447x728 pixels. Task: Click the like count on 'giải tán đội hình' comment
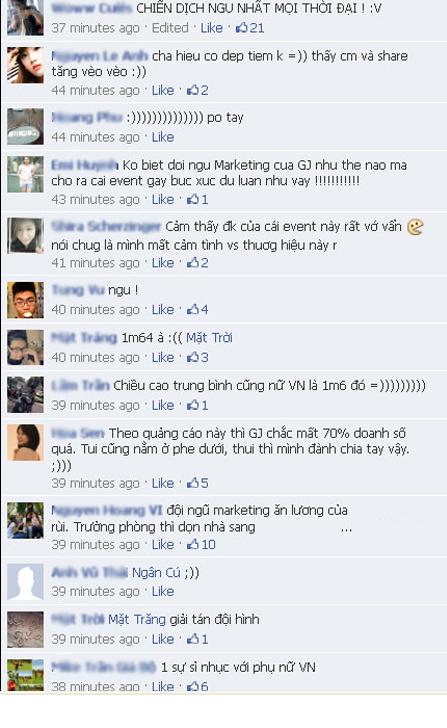[198, 639]
